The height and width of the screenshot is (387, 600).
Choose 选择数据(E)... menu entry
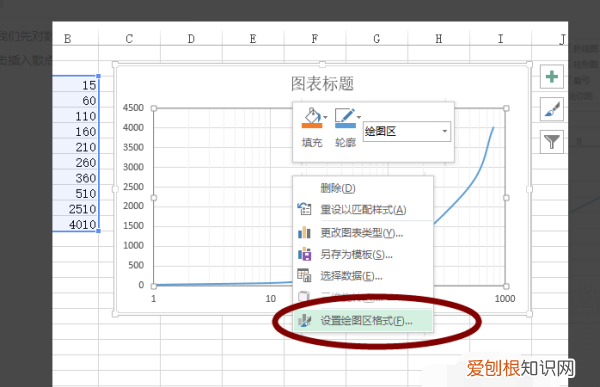363,276
